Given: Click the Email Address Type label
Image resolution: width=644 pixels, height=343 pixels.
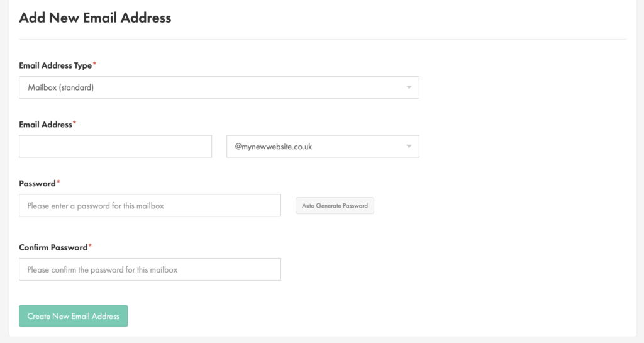Looking at the screenshot, I should pyautogui.click(x=55, y=65).
